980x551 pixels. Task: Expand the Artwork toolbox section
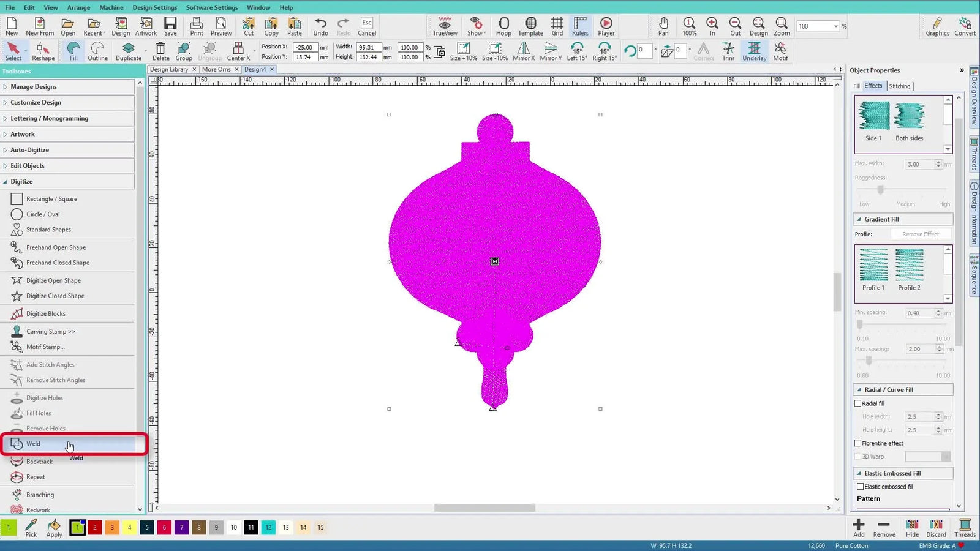click(23, 133)
